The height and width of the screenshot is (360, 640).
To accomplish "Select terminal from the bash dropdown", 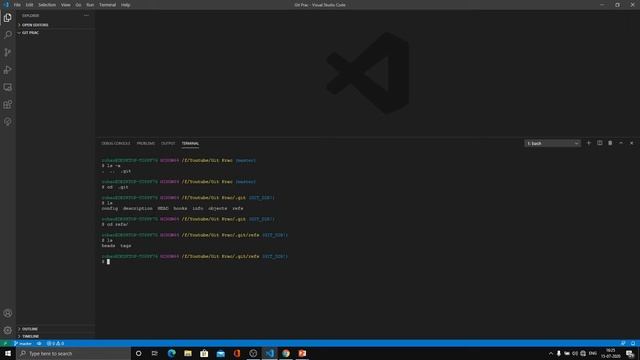I will (x=552, y=143).
